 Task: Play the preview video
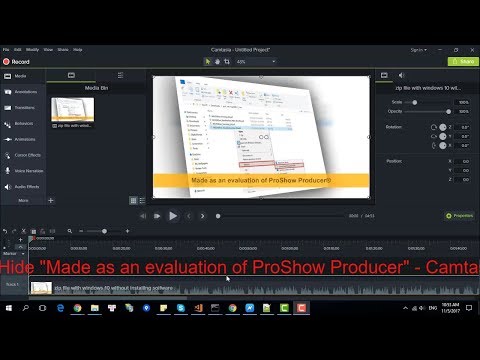click(x=173, y=216)
